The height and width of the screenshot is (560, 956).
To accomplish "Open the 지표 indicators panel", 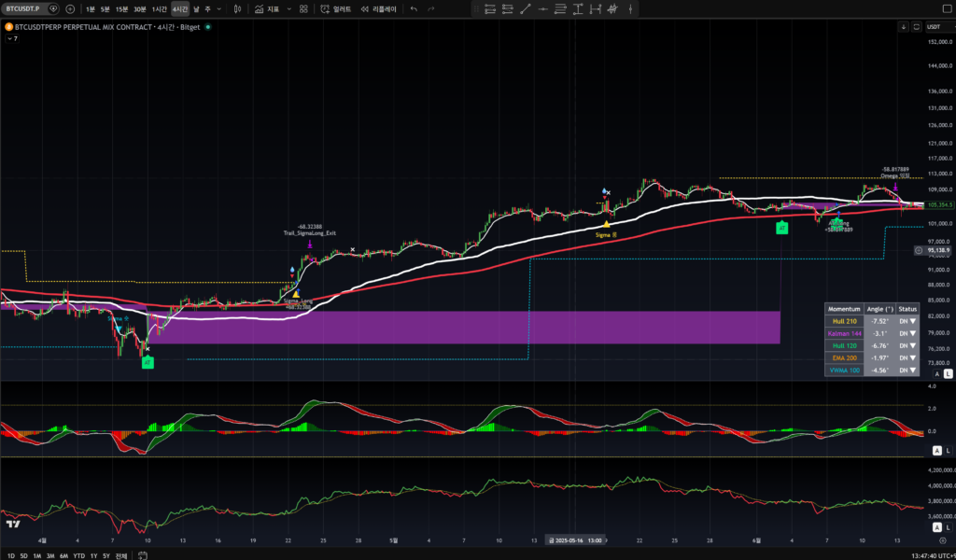I will [x=267, y=9].
